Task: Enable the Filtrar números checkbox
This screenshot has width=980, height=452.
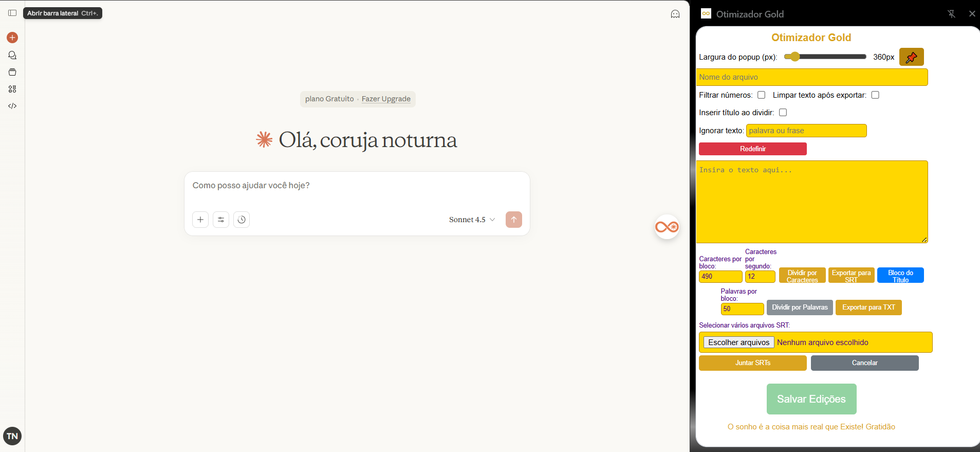Action: pos(761,95)
